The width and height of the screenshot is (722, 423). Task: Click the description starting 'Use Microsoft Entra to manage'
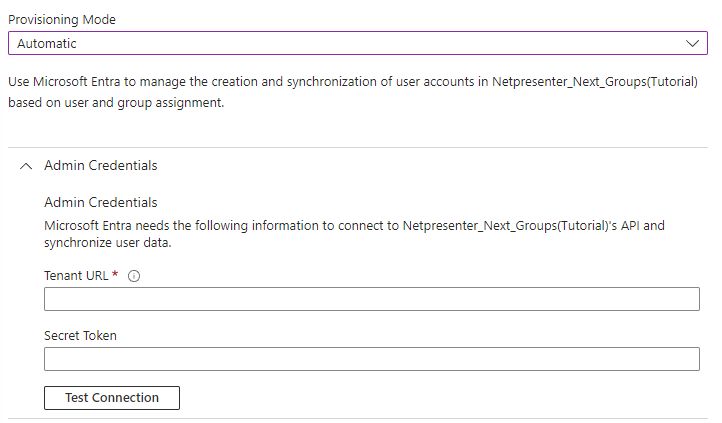coord(353,92)
